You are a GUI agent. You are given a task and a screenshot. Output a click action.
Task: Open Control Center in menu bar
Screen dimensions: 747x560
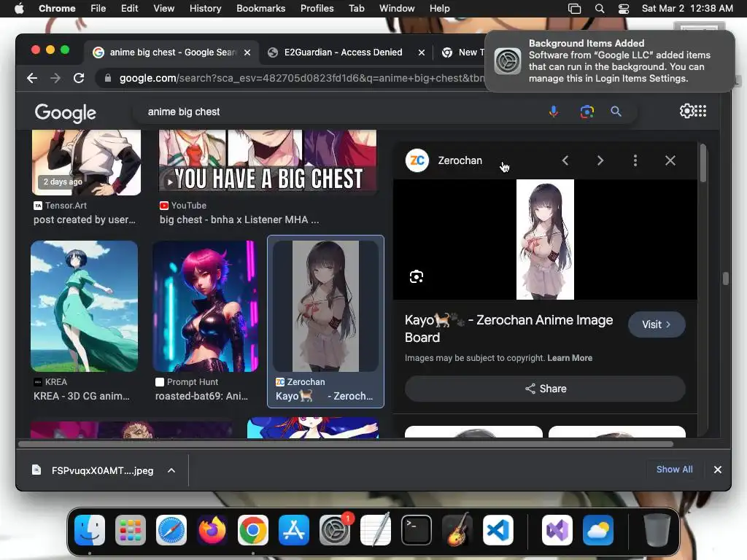pyautogui.click(x=624, y=9)
